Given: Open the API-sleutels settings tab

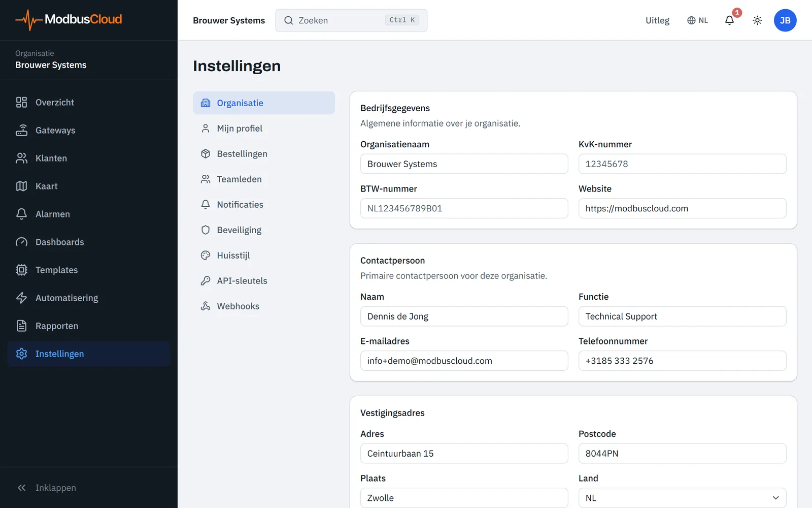Looking at the screenshot, I should pos(264,281).
